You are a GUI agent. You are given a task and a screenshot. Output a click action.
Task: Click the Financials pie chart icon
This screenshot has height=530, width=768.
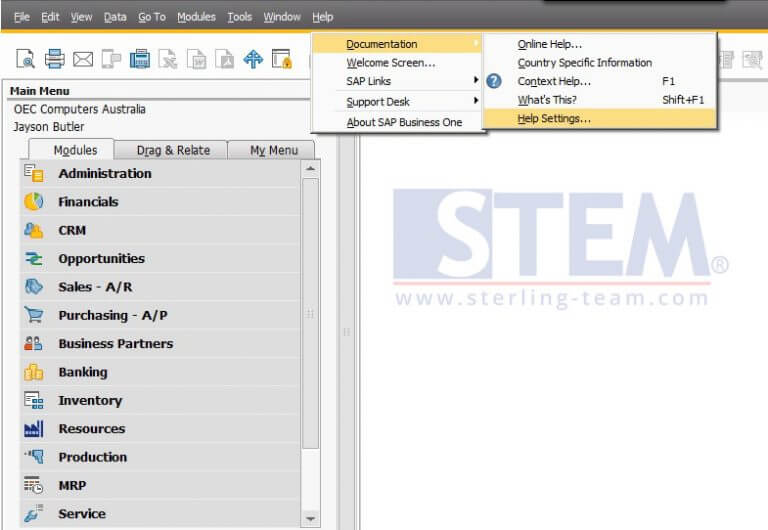point(33,201)
